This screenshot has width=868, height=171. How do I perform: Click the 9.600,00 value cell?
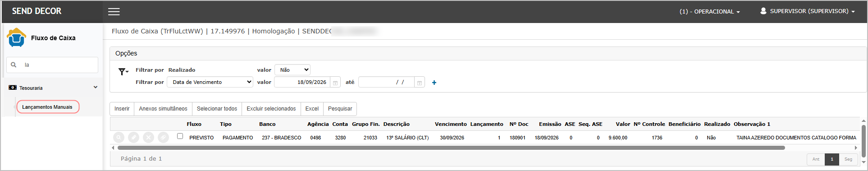(x=618, y=138)
